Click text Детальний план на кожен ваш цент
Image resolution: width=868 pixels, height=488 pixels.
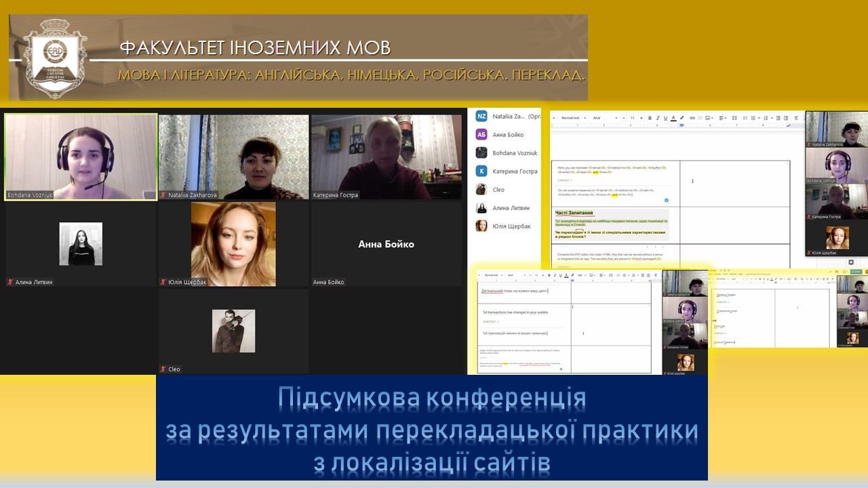(514, 290)
